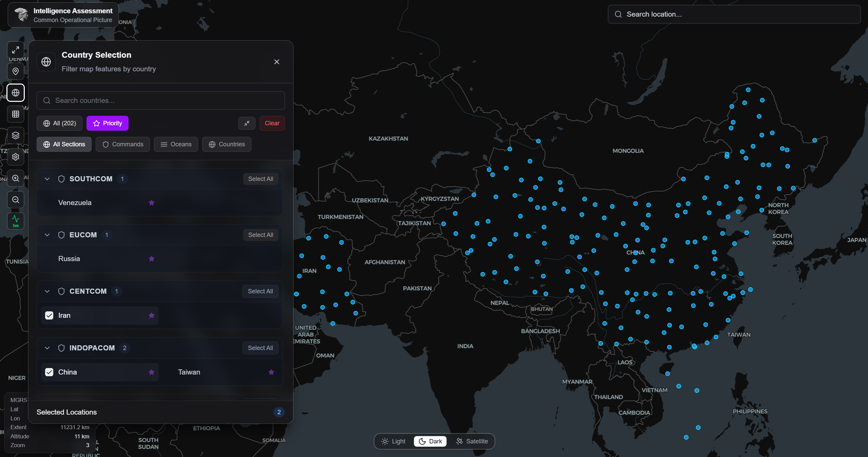Collapse the EUCOM section
The width and height of the screenshot is (868, 457).
coord(47,235)
